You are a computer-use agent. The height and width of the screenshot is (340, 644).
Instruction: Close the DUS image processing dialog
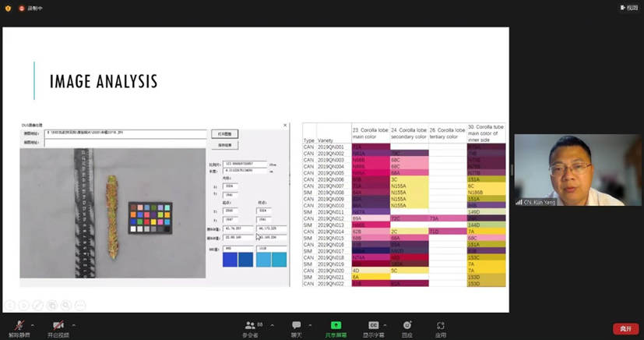point(285,125)
